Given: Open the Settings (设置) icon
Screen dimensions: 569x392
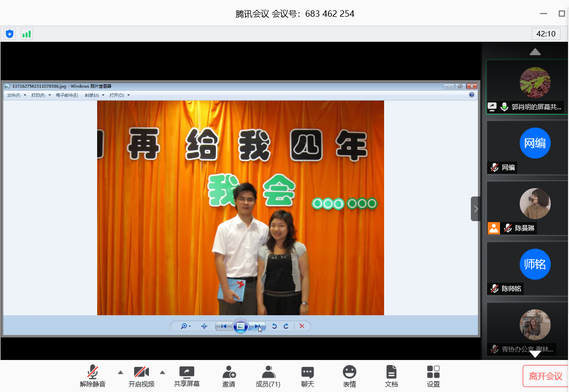Looking at the screenshot, I should [x=433, y=376].
